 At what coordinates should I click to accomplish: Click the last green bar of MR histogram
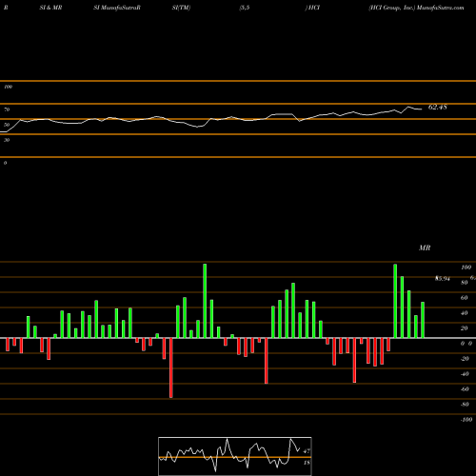pos(423,320)
